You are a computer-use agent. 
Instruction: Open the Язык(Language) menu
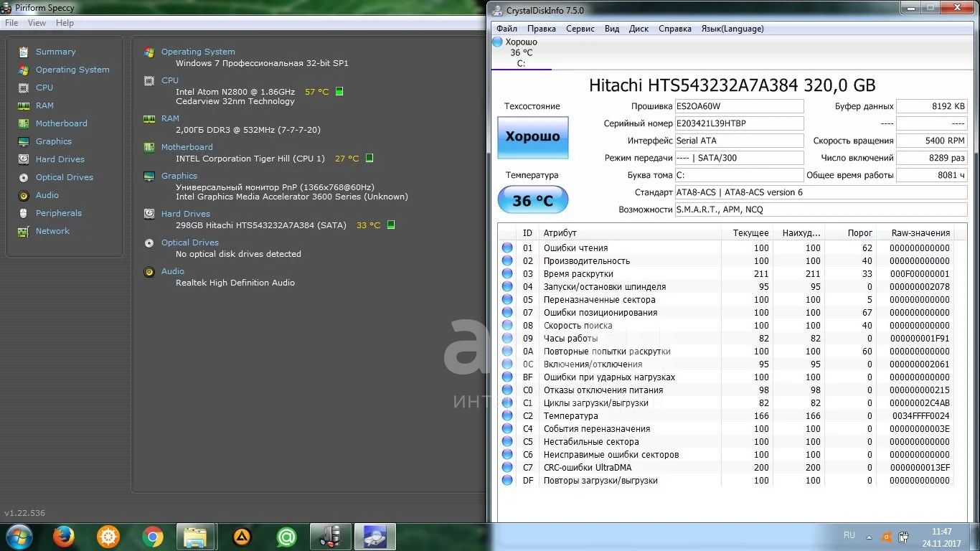[732, 29]
